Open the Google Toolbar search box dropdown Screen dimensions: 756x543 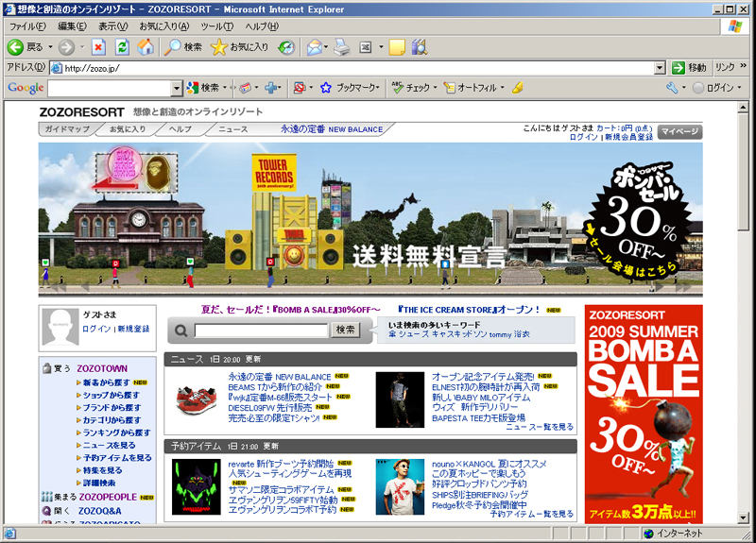[x=176, y=88]
